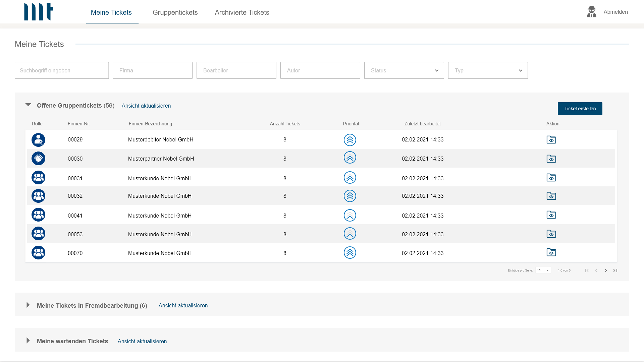
Task: Click the MIT logo
Action: click(39, 12)
